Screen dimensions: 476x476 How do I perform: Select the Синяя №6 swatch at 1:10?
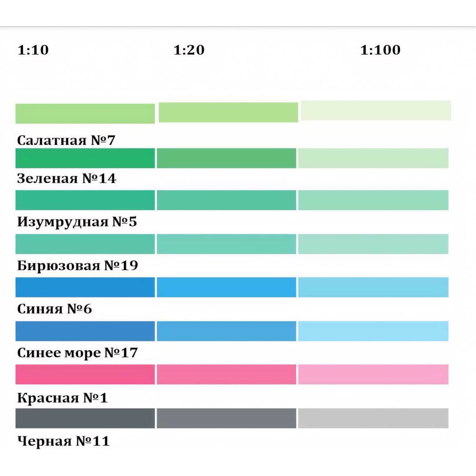tap(85, 287)
